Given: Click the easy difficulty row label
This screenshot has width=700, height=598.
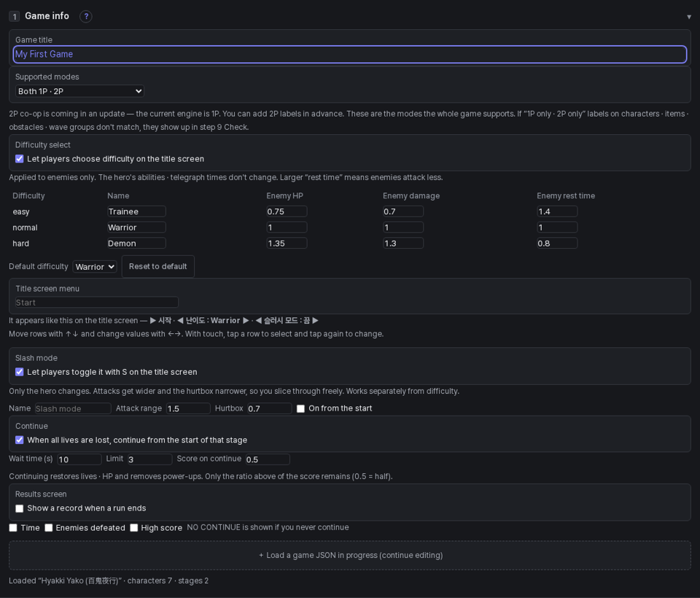Looking at the screenshot, I should coord(21,211).
